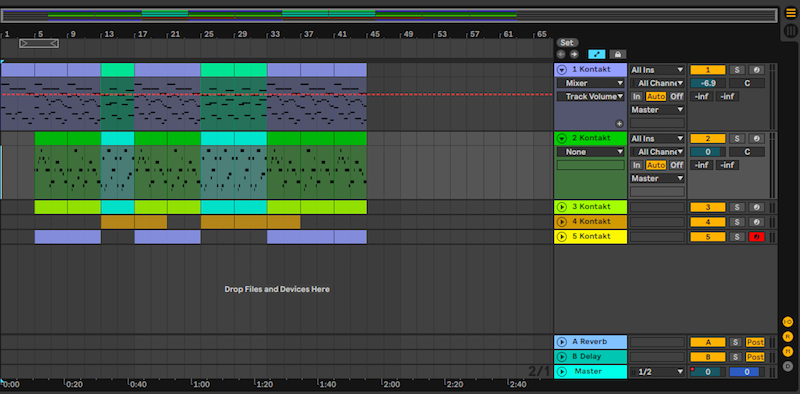Screen dimensions: 800x394
Task: Toggle track activator 2
Action: click(708, 138)
